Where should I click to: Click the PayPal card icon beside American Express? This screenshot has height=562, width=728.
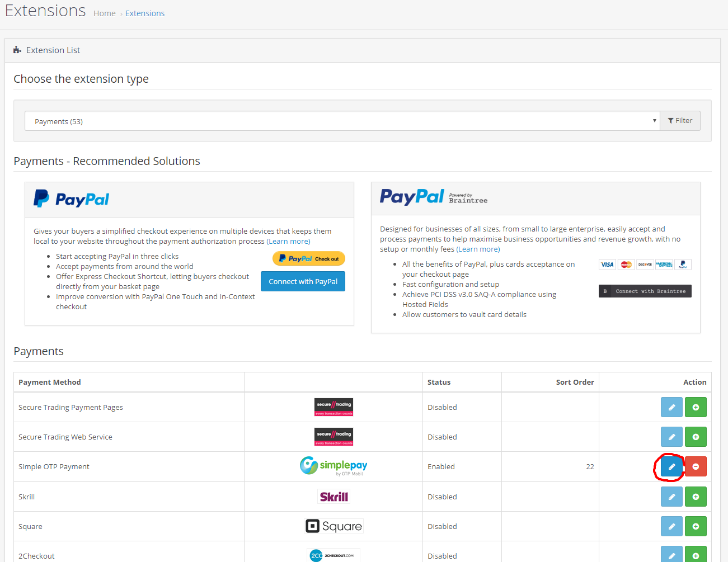[x=683, y=265]
